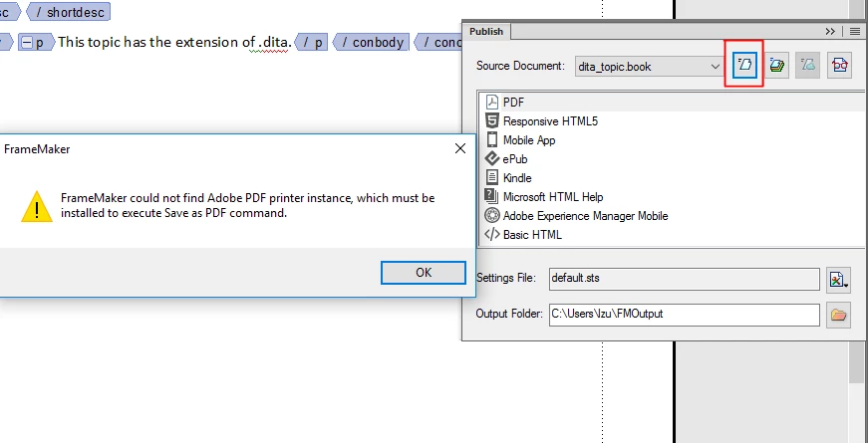This screenshot has width=868, height=443.
Task: Click the HTML5 shield icon
Action: tap(491, 120)
